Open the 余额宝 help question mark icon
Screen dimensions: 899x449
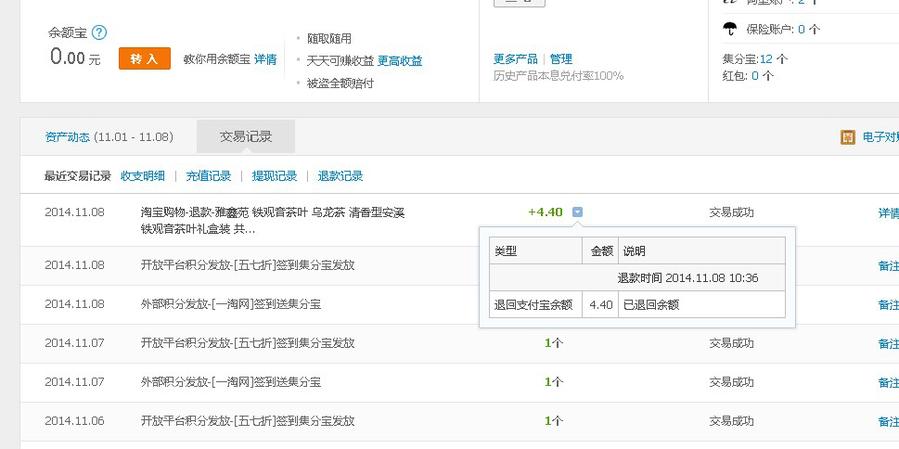99,32
